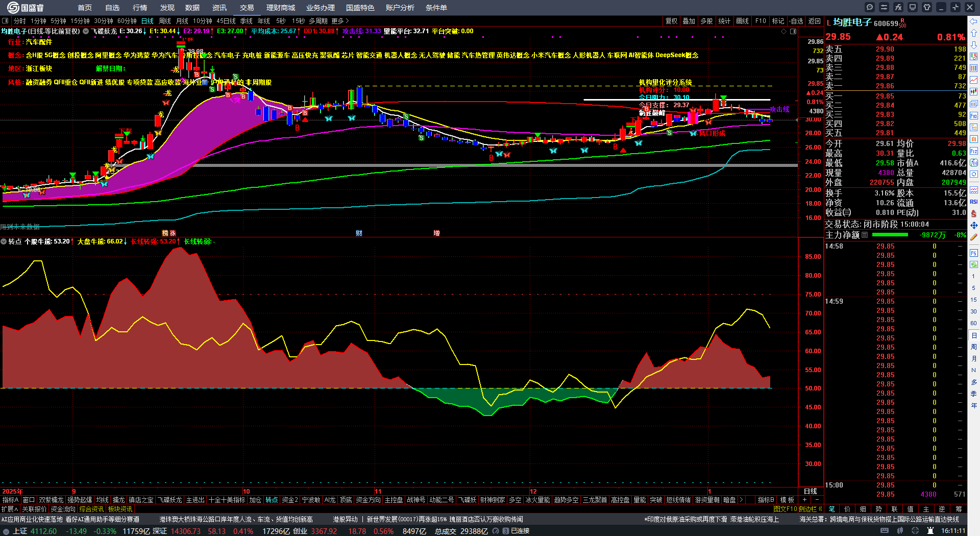Viewport: 980px width, 536px height.
Task: Click the small list icon beside 主力净额
Action: (x=865, y=235)
